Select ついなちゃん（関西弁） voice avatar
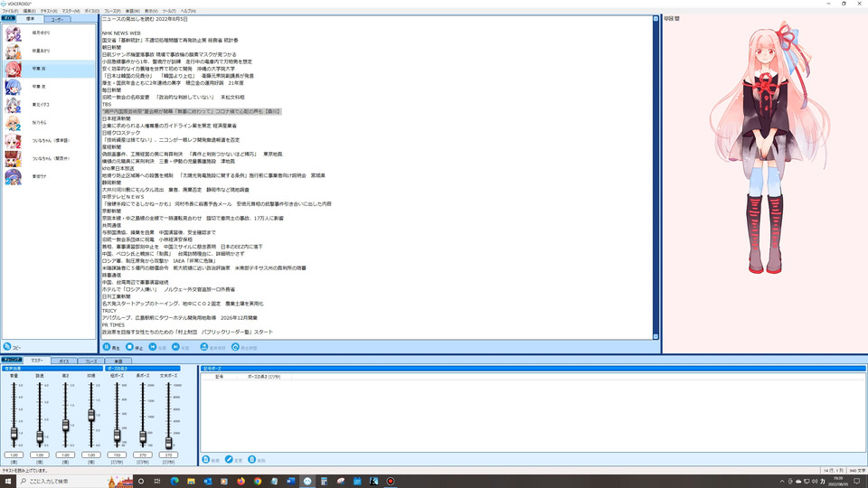This screenshot has height=488, width=868. [x=13, y=159]
